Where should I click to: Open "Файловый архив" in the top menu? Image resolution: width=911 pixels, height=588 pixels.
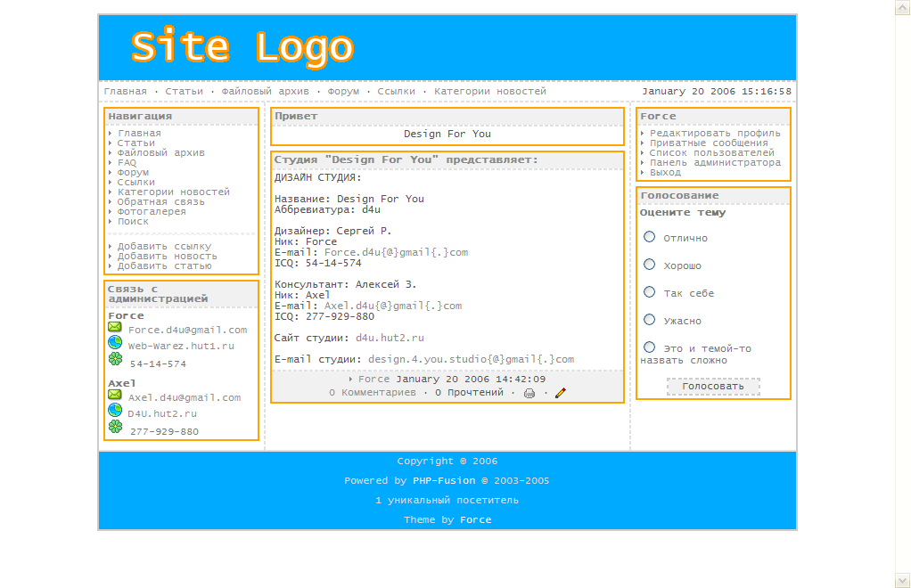(x=265, y=92)
